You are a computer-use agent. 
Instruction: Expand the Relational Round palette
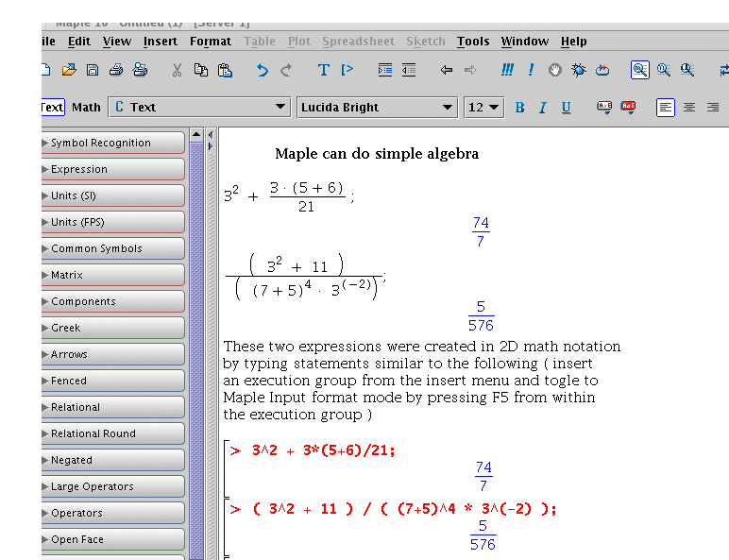point(113,434)
